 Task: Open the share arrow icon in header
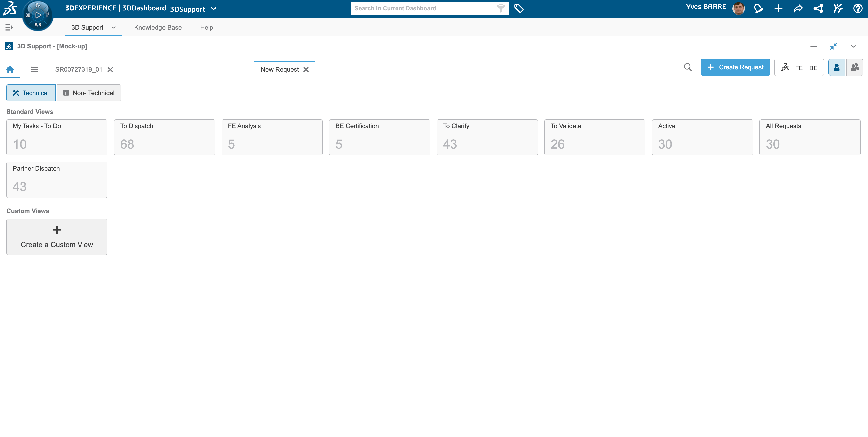tap(798, 9)
